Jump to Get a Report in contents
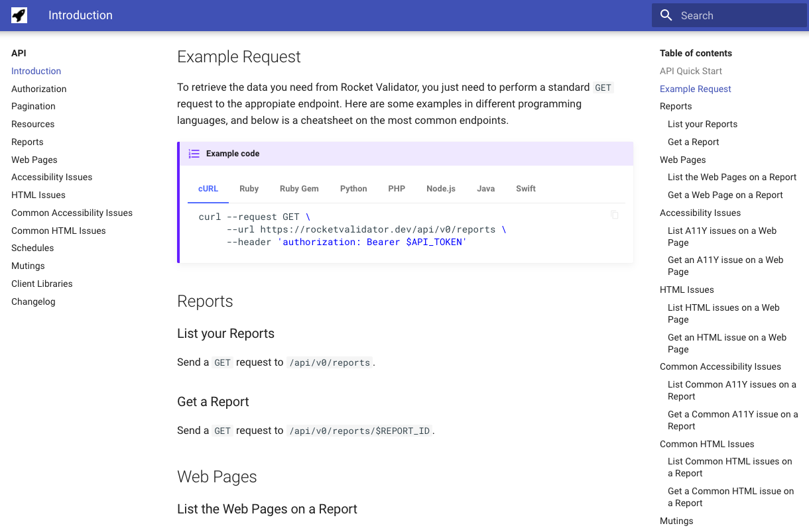This screenshot has height=532, width=809. click(694, 142)
